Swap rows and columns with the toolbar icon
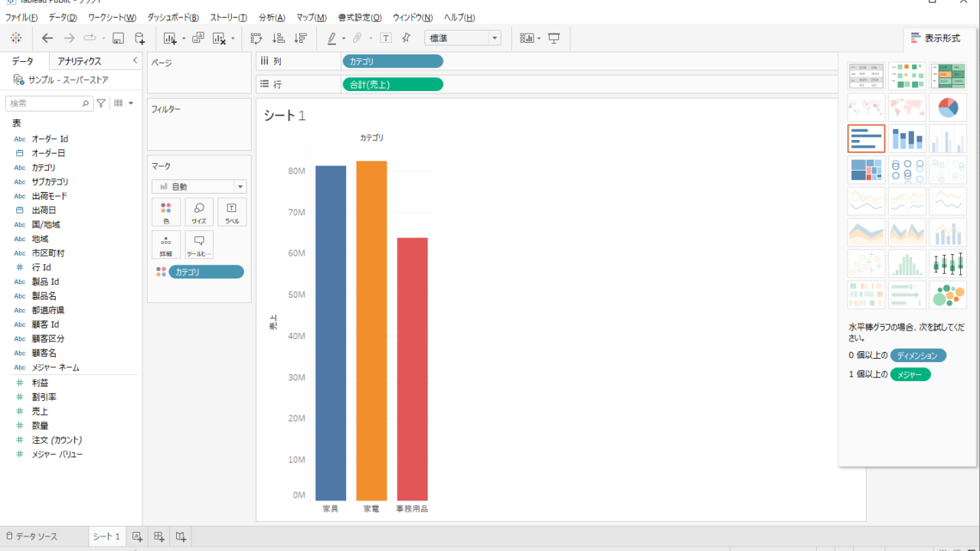The width and height of the screenshot is (980, 551). (x=256, y=37)
